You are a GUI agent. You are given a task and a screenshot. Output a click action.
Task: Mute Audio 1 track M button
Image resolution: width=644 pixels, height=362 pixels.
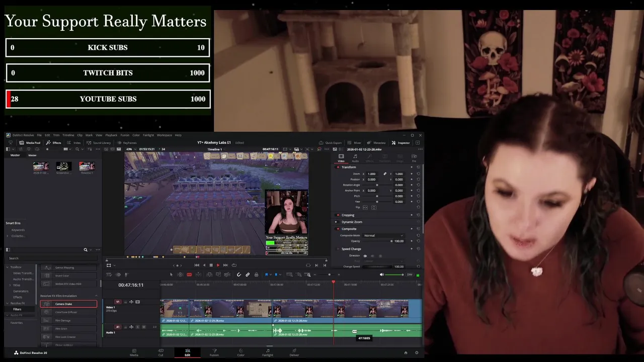(144, 327)
